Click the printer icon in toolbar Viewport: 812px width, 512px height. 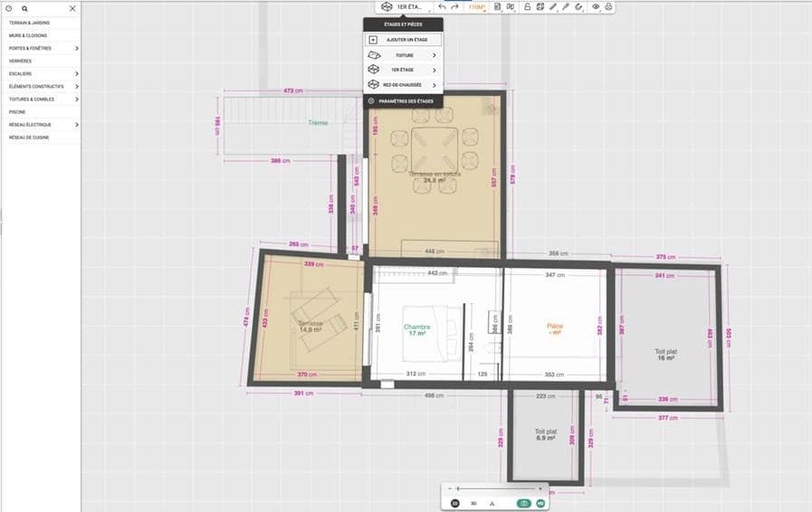pos(608,6)
